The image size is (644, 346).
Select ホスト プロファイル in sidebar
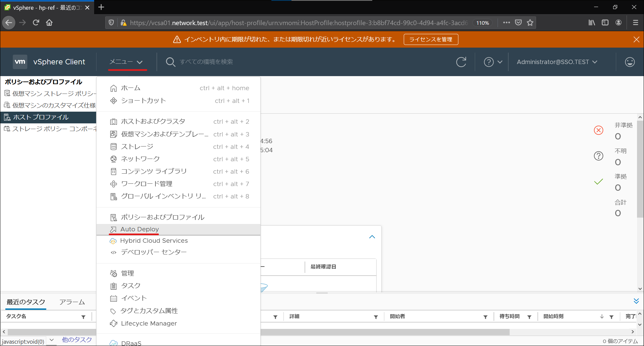click(x=48, y=117)
